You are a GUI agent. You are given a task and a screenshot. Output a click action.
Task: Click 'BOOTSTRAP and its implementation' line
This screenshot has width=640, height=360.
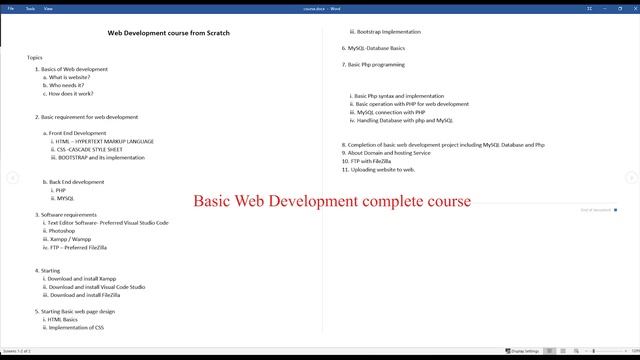(x=102, y=158)
